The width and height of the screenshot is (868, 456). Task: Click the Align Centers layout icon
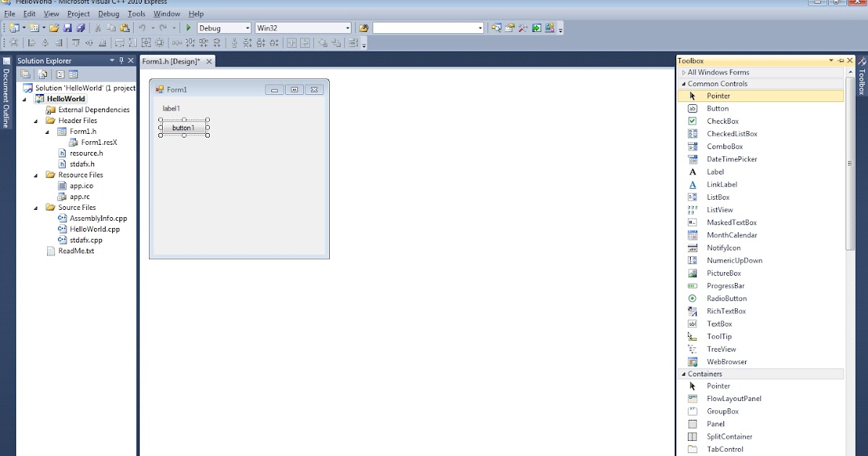46,43
